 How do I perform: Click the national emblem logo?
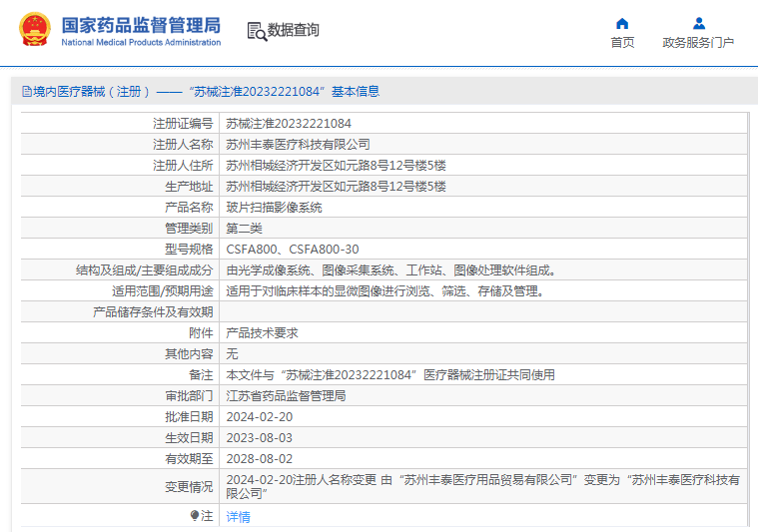coord(35,29)
